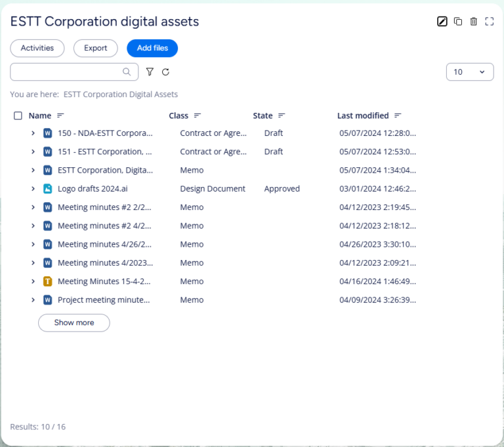
Task: Click the Activities button
Action: click(37, 49)
